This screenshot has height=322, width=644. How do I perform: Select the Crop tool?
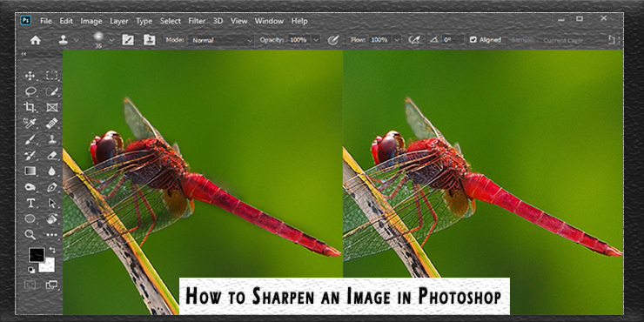pyautogui.click(x=30, y=107)
